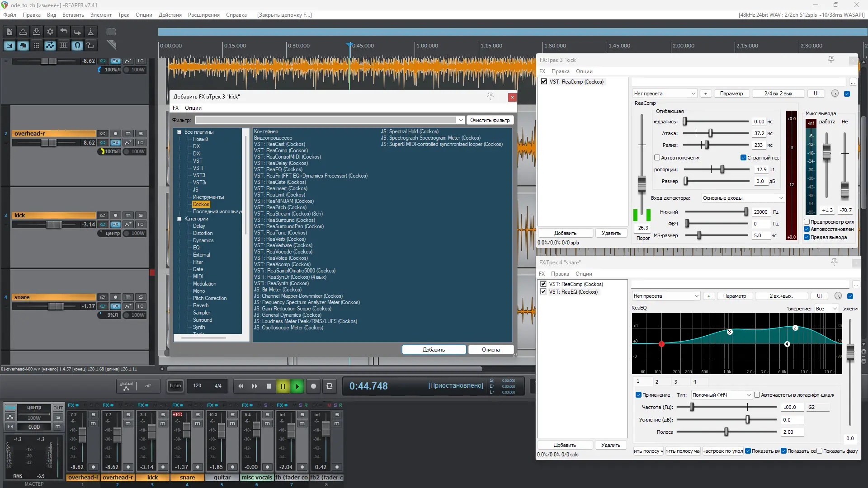
Task: Adjust the Атака slider in ReaComp
Action: point(711,133)
